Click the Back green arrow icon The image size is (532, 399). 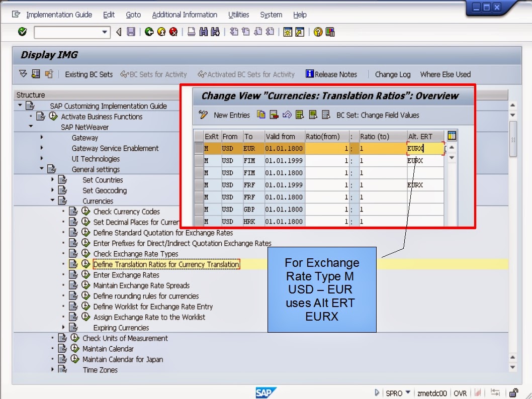pyautogui.click(x=148, y=32)
